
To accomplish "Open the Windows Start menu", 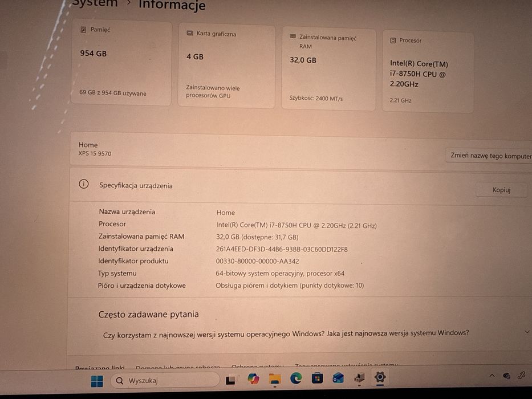I will pyautogui.click(x=97, y=381).
